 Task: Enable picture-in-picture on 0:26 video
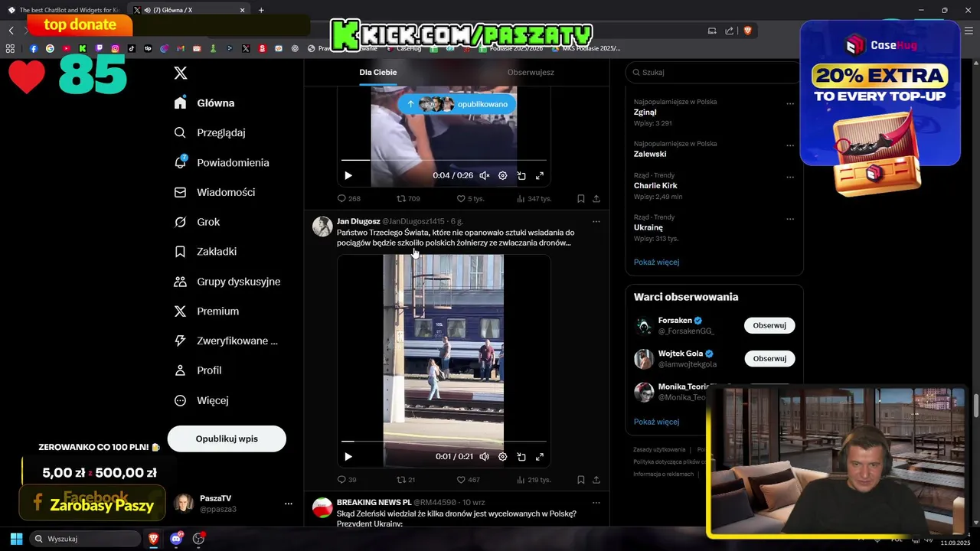click(x=521, y=175)
